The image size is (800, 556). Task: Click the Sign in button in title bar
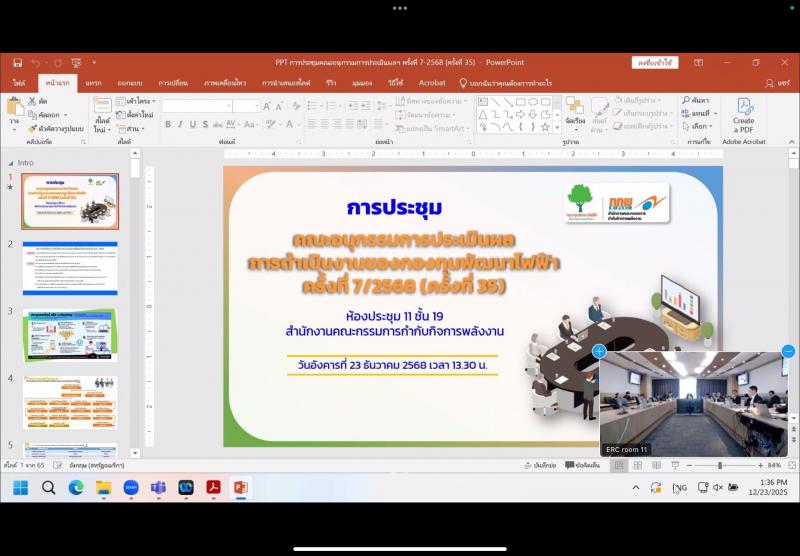(x=655, y=63)
